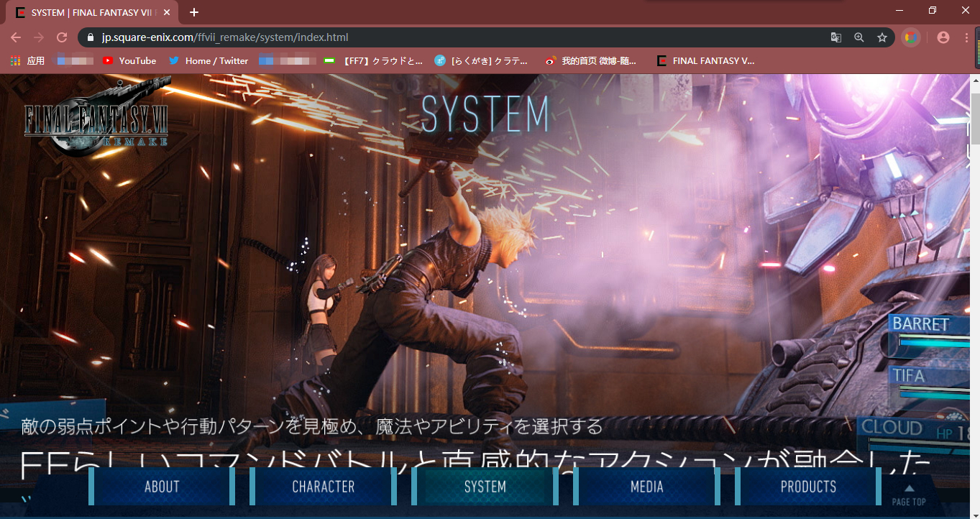Click the padlock site info icon
This screenshot has width=980, height=519.
[x=91, y=37]
